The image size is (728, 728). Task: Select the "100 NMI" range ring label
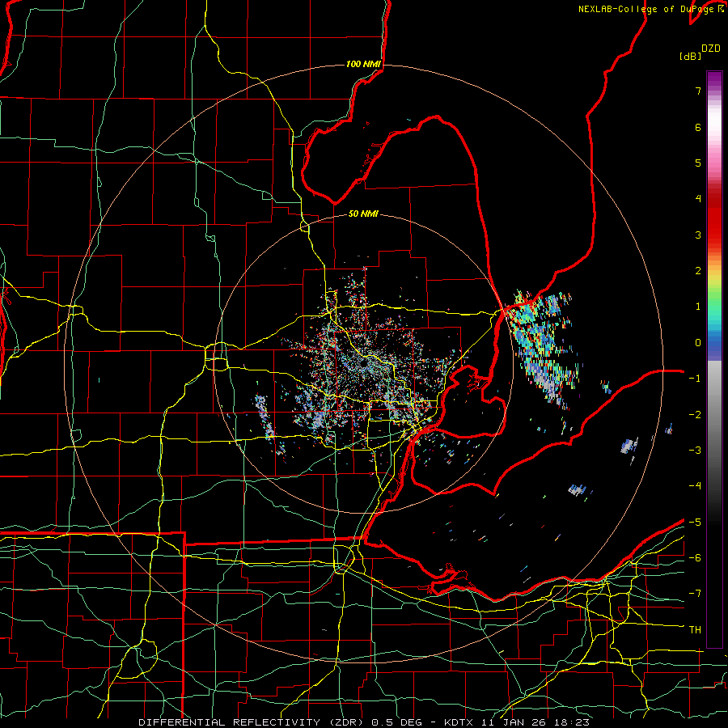(363, 64)
